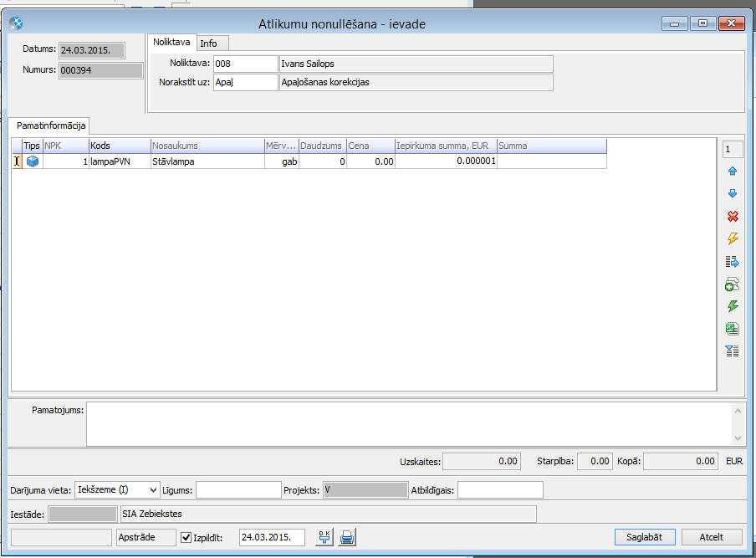Click the Atbildīgais input field

coord(500,490)
